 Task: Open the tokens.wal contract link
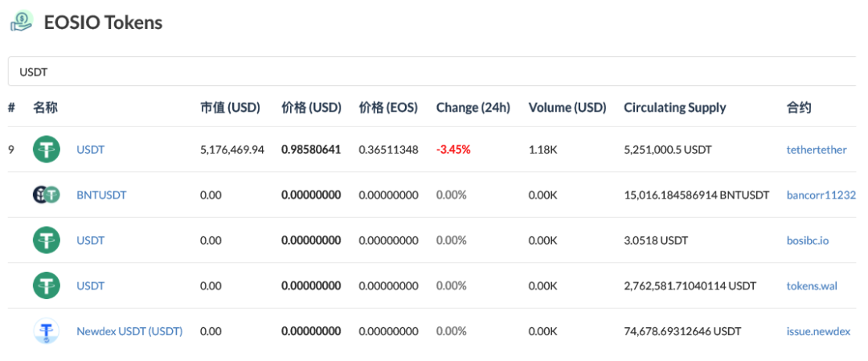coord(812,285)
